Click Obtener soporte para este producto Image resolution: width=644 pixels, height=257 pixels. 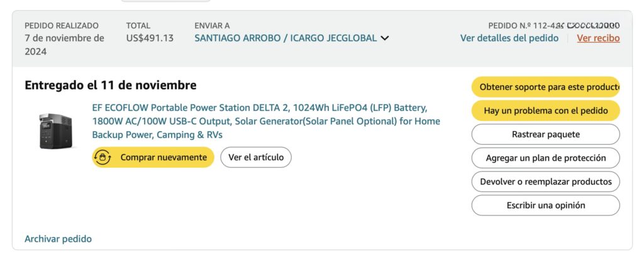pos(545,87)
